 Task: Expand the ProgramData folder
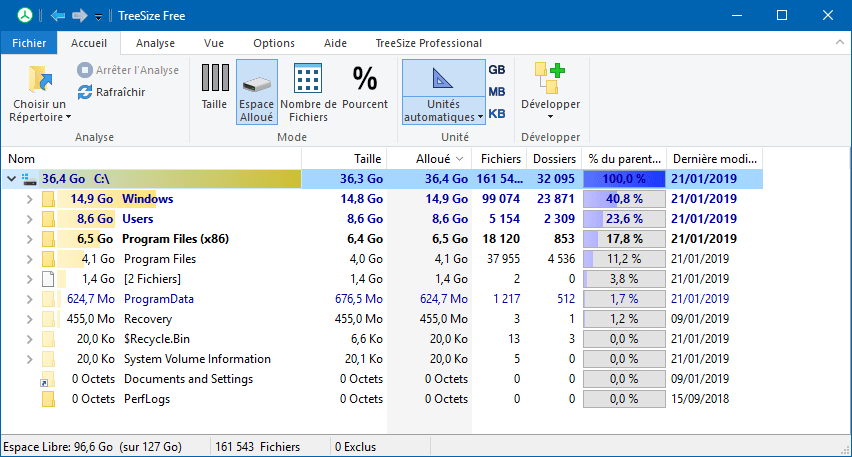29,299
